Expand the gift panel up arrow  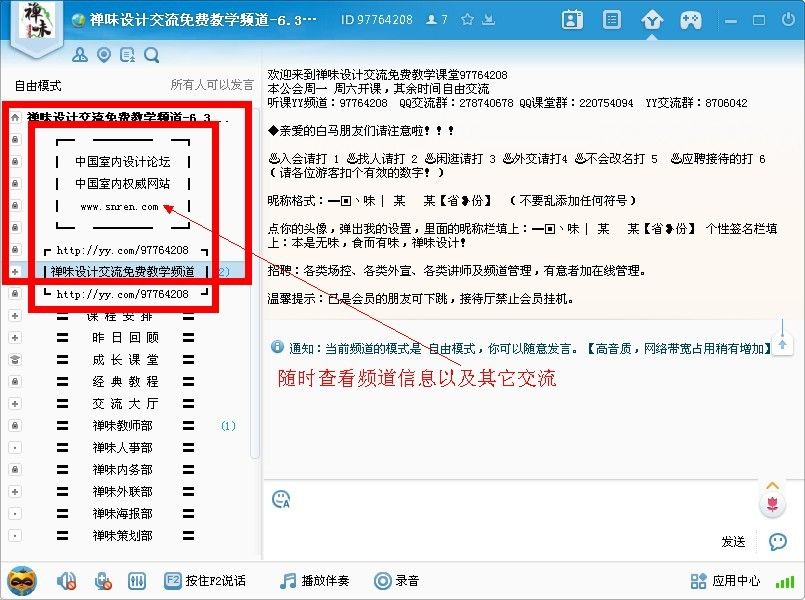[773, 485]
